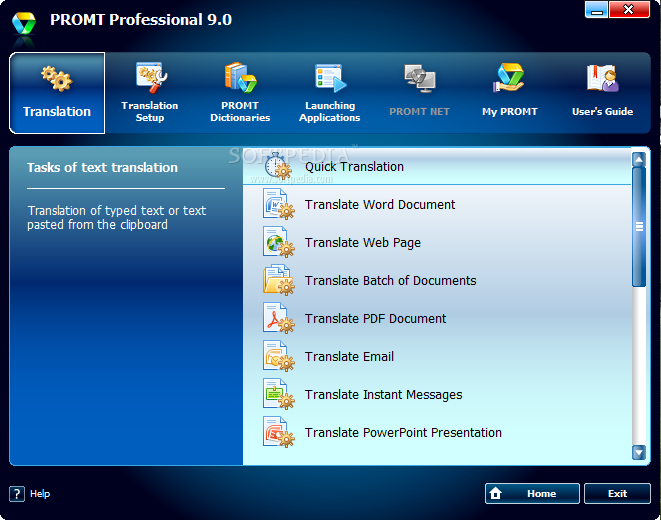The image size is (661, 520).
Task: Click the PROMT Dictionaries books icon
Action: coord(240,78)
